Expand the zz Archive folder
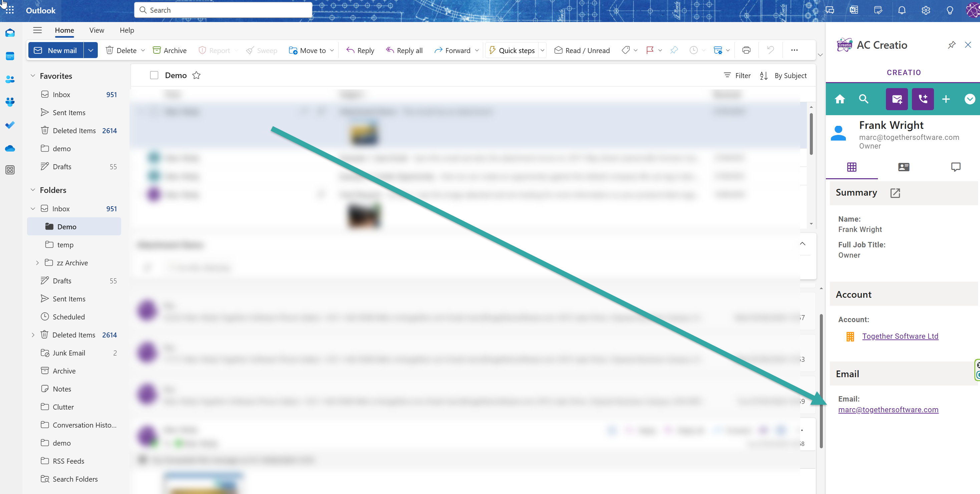 37,263
